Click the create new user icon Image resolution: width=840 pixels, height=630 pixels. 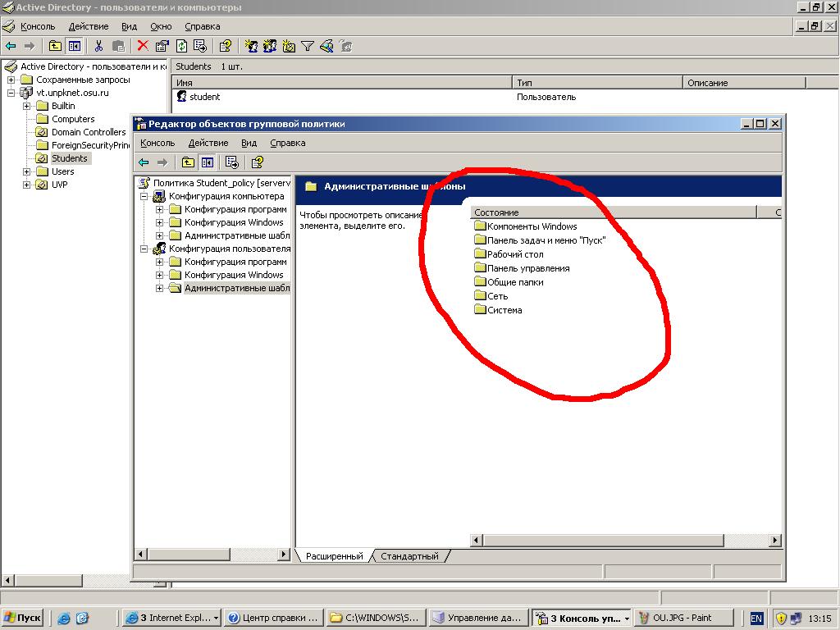click(252, 47)
